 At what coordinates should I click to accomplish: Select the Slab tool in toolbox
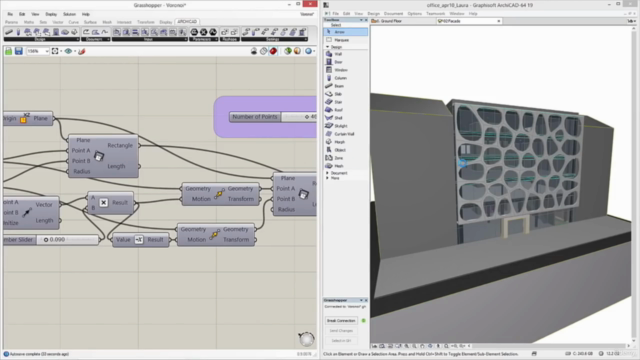pyautogui.click(x=345, y=94)
